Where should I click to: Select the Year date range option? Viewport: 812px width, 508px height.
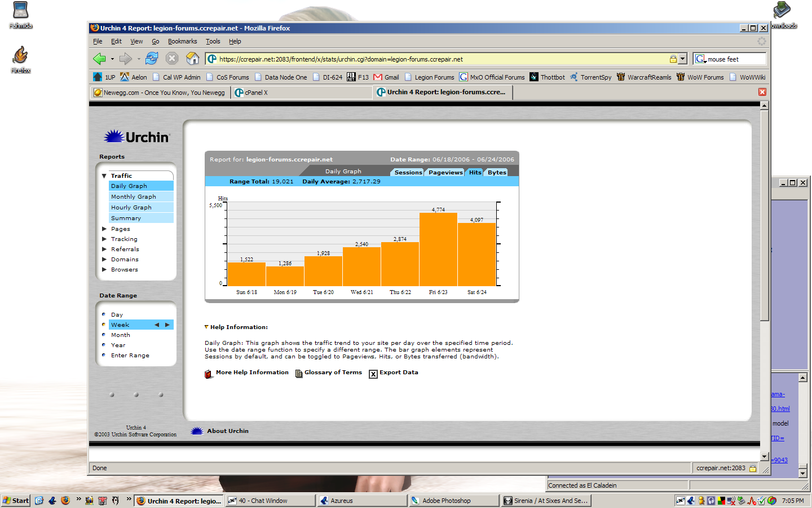point(118,345)
